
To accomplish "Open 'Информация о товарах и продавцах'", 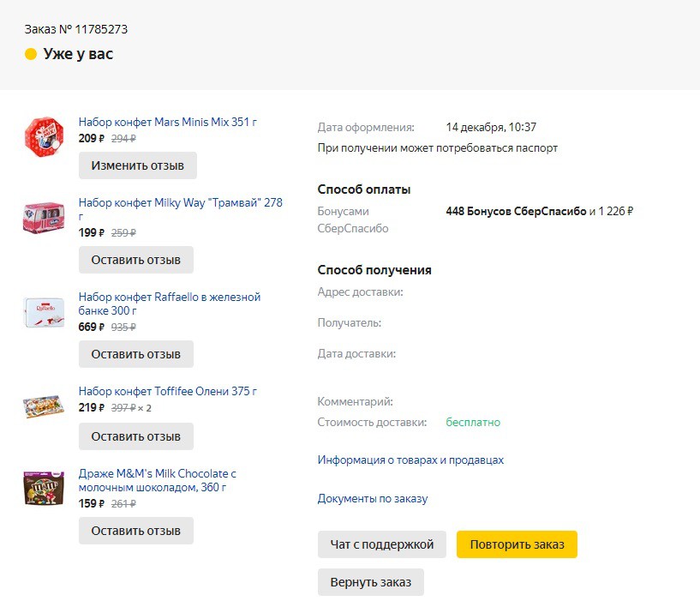I will coord(410,460).
